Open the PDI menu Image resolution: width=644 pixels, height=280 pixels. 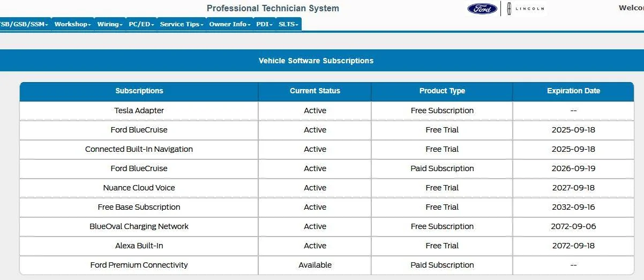[265, 24]
